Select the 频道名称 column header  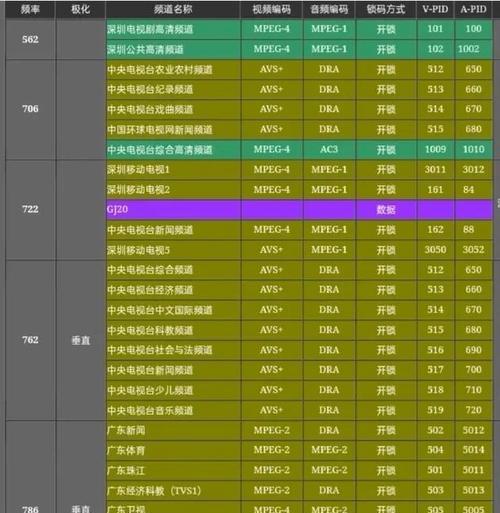[x=173, y=9]
